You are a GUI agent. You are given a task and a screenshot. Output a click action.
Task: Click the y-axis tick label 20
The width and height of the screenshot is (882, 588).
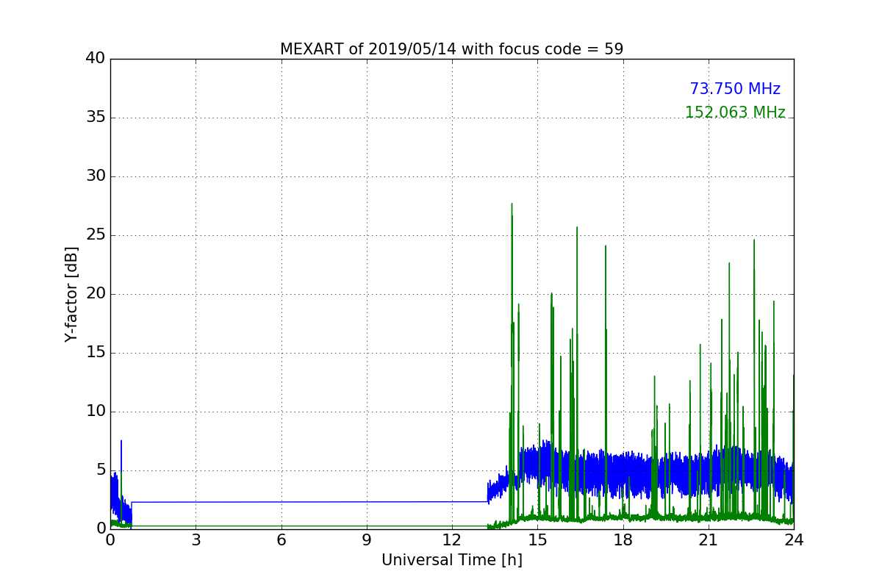[96, 294]
